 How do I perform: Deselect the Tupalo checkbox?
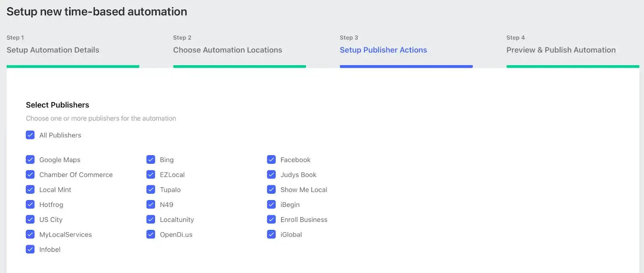pyautogui.click(x=151, y=189)
